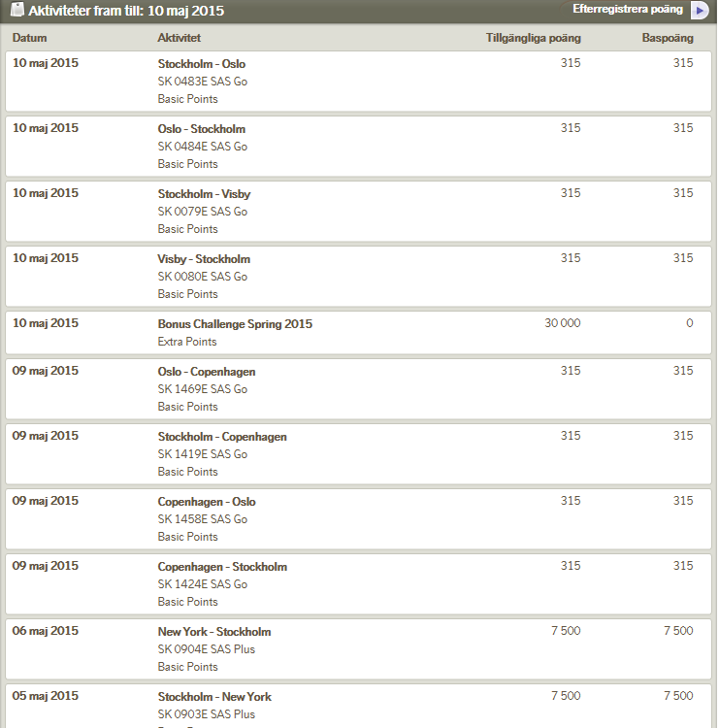Click the Aktiviteter fram till heading

[126, 12]
